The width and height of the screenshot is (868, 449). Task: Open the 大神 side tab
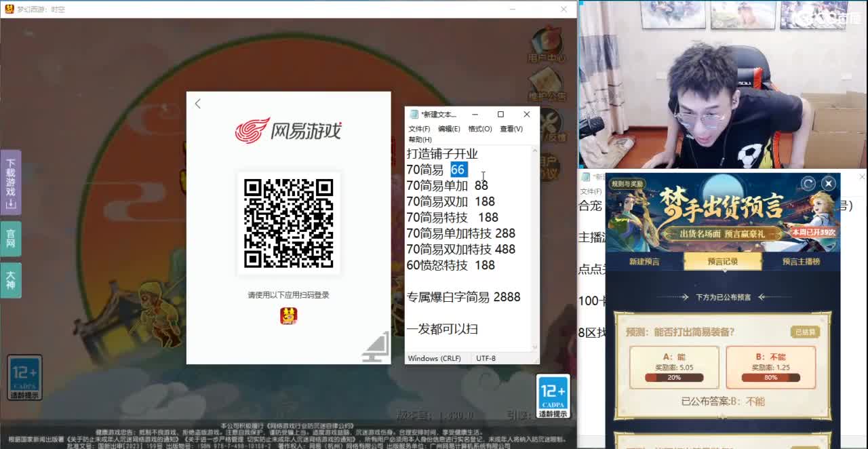point(10,280)
